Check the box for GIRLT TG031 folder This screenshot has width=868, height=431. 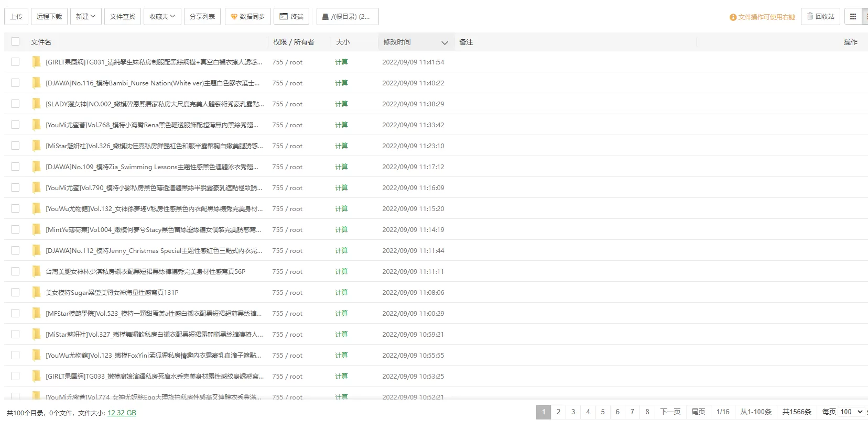pos(15,62)
